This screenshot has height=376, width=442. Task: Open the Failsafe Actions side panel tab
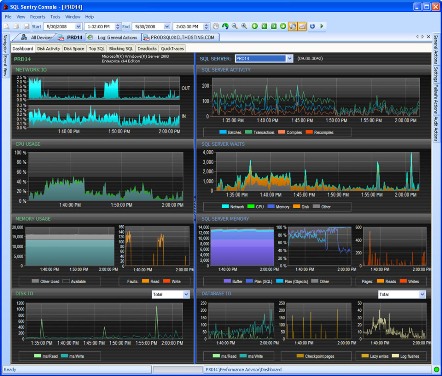(x=436, y=99)
